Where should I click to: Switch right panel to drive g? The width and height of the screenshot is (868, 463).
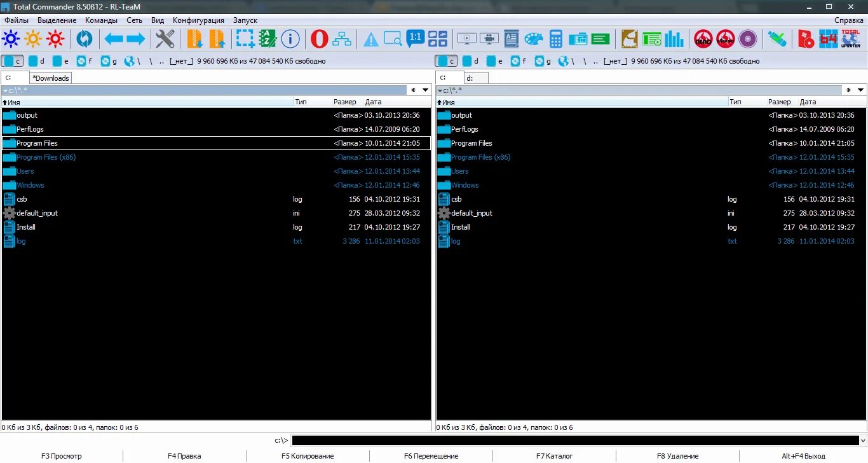543,61
